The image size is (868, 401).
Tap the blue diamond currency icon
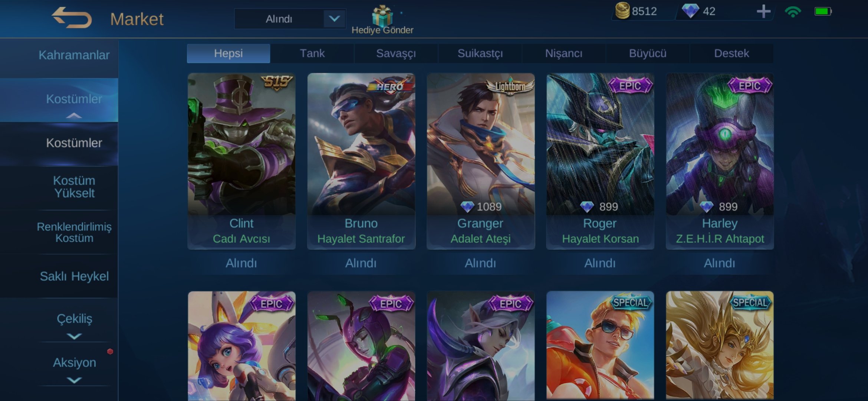coord(690,11)
